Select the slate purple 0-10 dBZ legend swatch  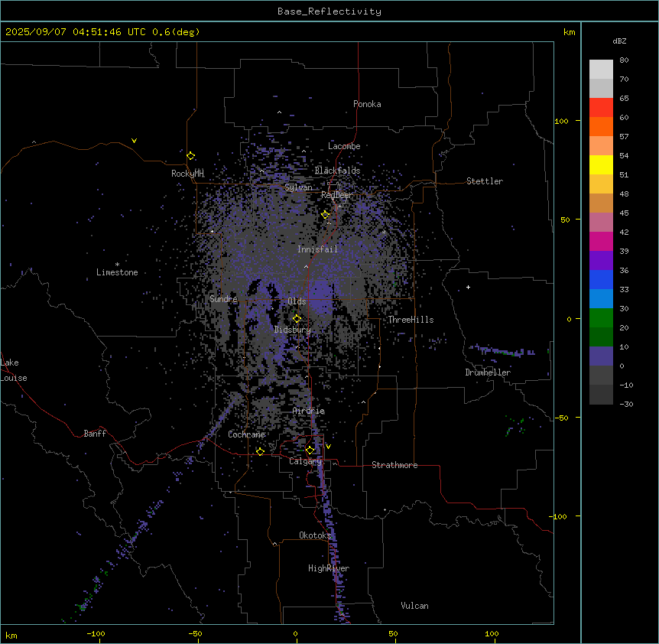click(x=601, y=356)
